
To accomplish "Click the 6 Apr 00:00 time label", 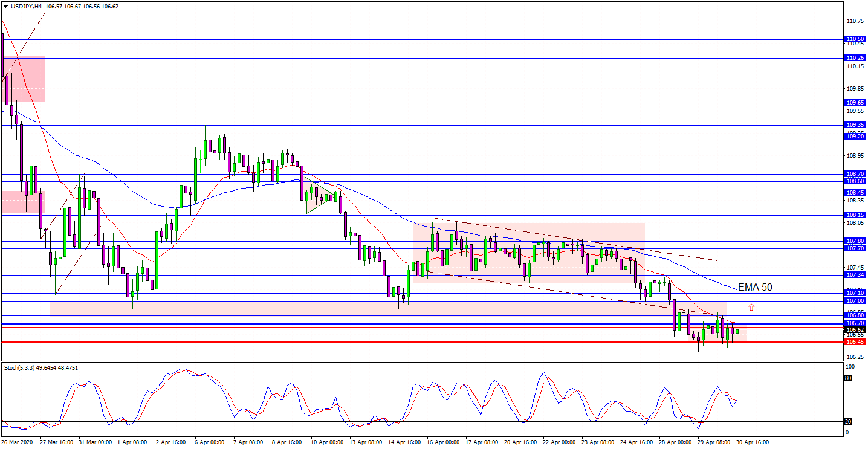I will pyautogui.click(x=210, y=442).
